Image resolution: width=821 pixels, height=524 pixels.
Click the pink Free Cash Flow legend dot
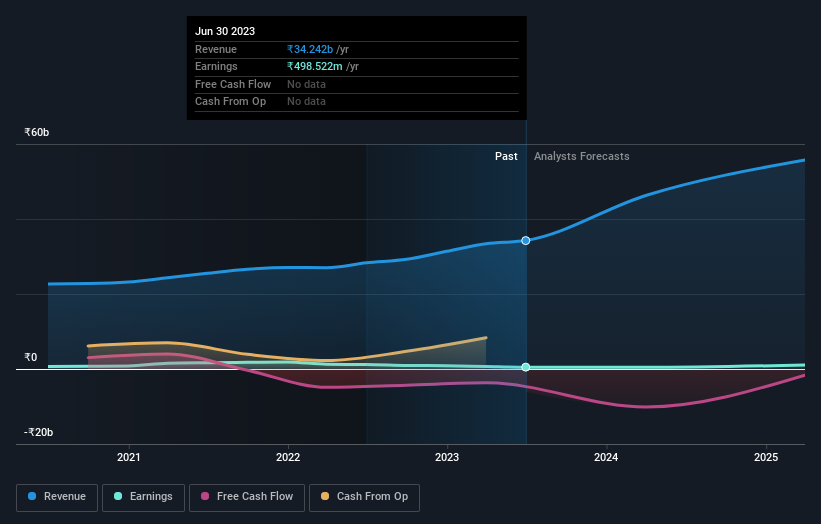tap(205, 496)
